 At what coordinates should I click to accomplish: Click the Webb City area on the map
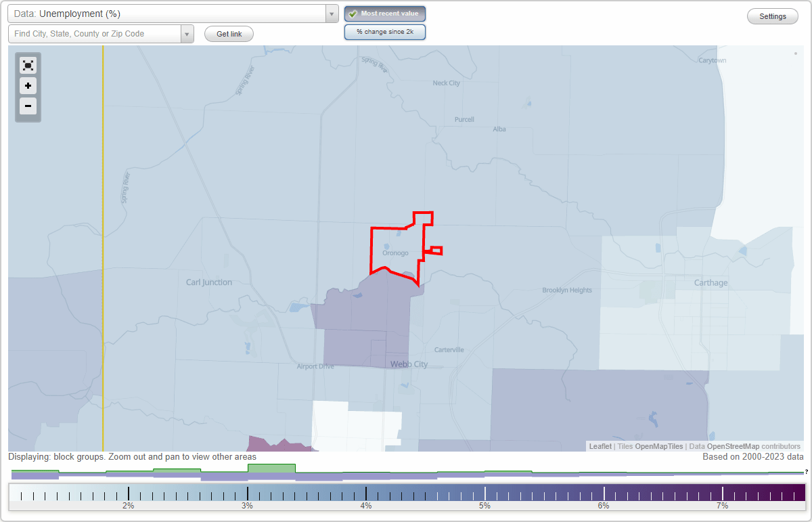(407, 364)
